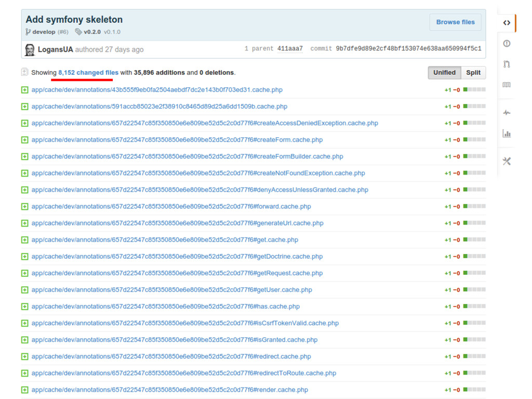This screenshot has width=532, height=399.
Task: Click the file diff icon beside Showing
Action: point(24,72)
